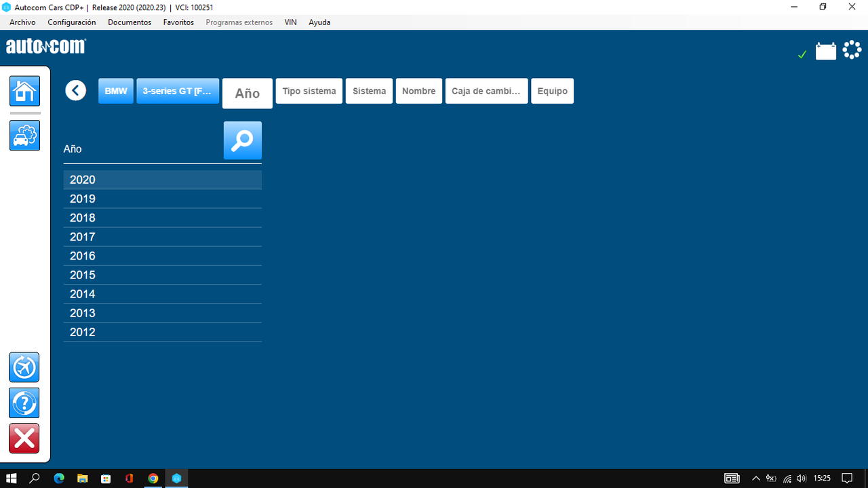Click the Autocom app taskbar icon
Screen dimensions: 868x488
pos(177,479)
